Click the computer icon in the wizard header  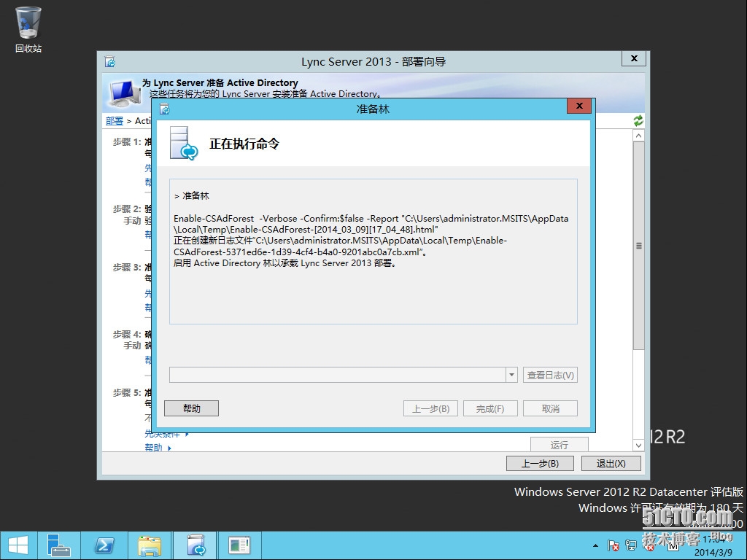coord(124,93)
